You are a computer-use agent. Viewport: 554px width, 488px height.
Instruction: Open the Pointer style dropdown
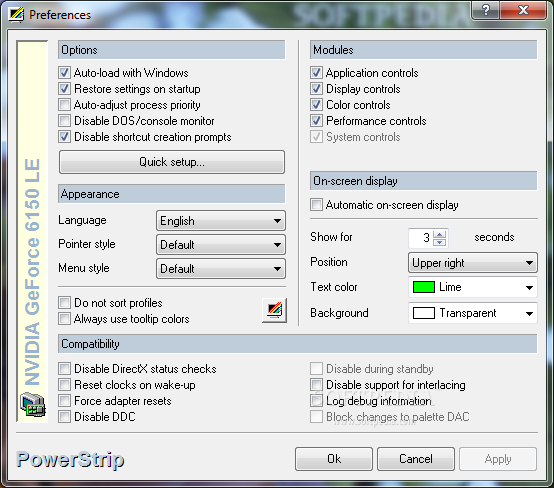point(221,245)
